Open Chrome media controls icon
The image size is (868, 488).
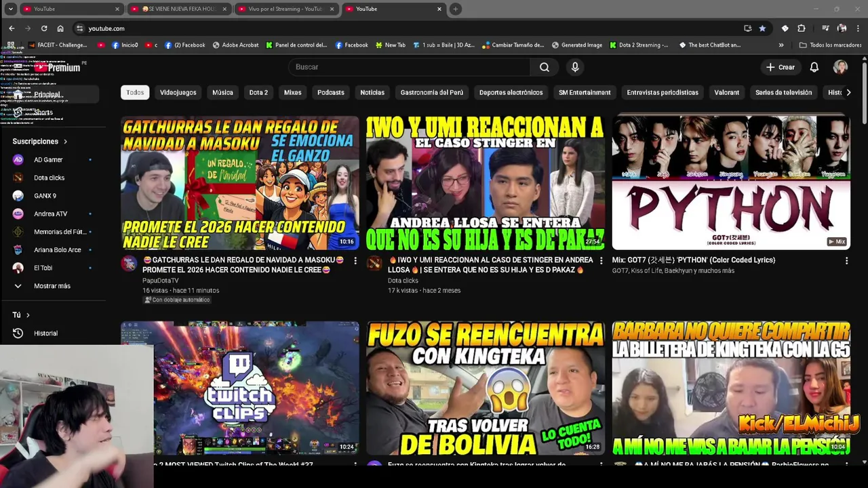click(825, 28)
